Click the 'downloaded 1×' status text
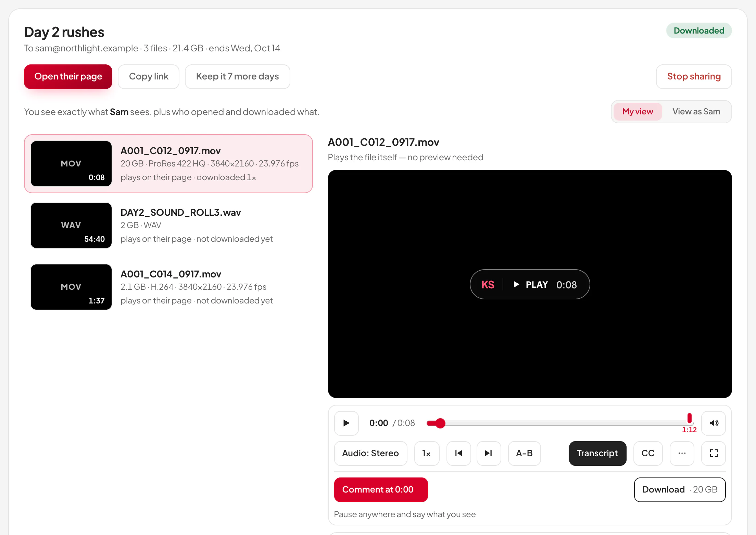 click(x=226, y=177)
